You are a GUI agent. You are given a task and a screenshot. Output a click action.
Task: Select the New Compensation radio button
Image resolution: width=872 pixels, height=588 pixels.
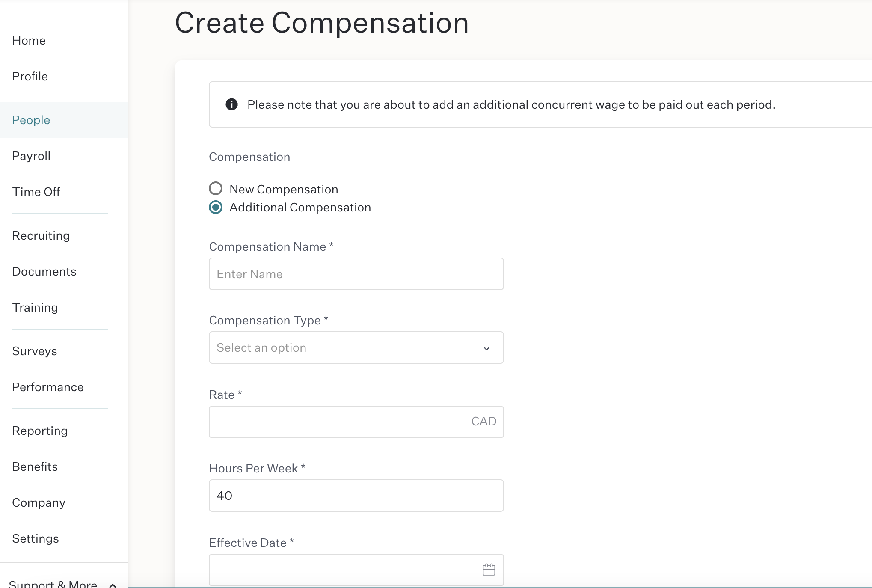(x=216, y=188)
